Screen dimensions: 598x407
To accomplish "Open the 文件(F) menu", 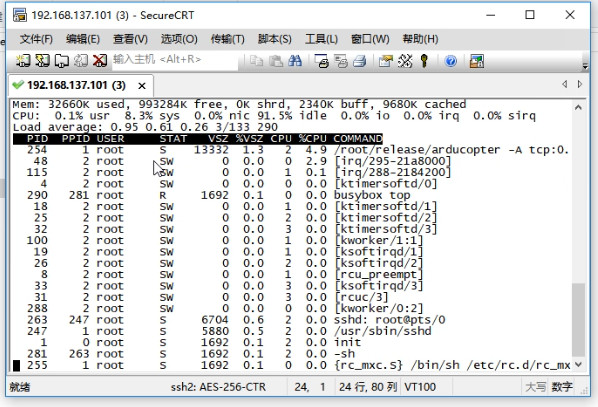I will [36, 39].
